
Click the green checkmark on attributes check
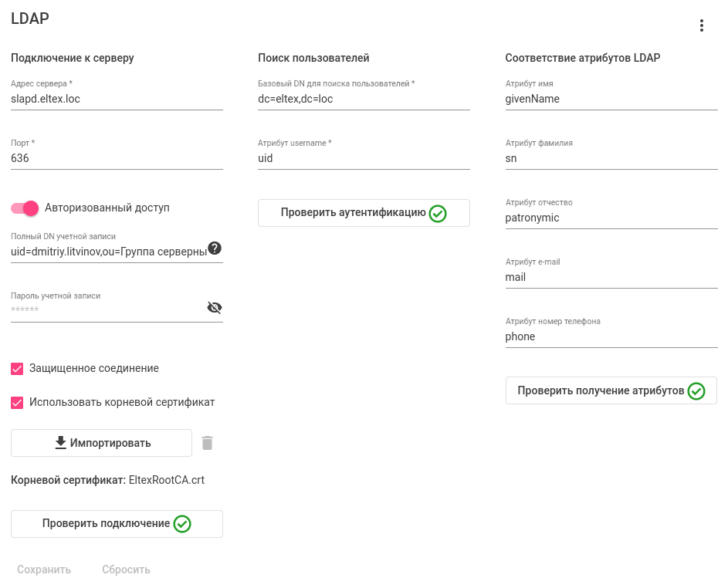(696, 391)
